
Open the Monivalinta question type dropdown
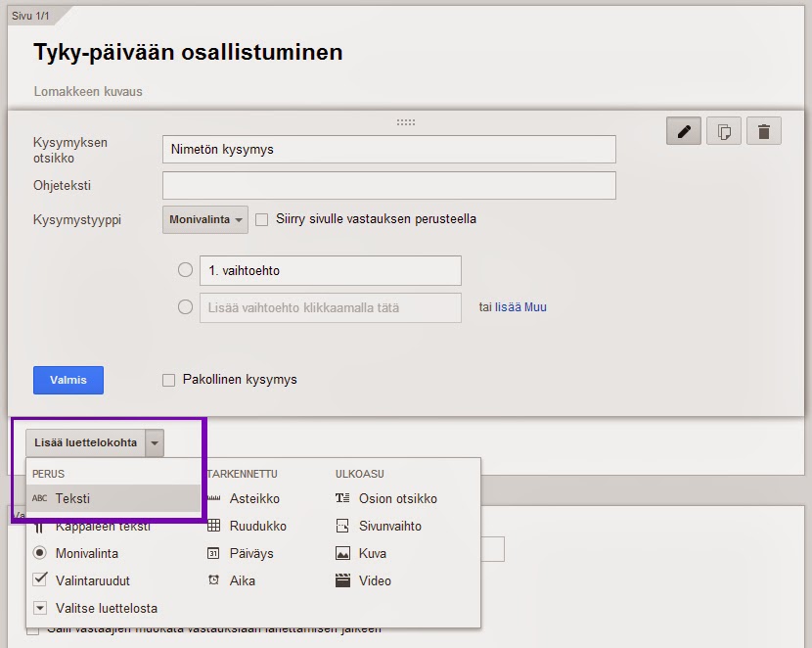coord(204,219)
